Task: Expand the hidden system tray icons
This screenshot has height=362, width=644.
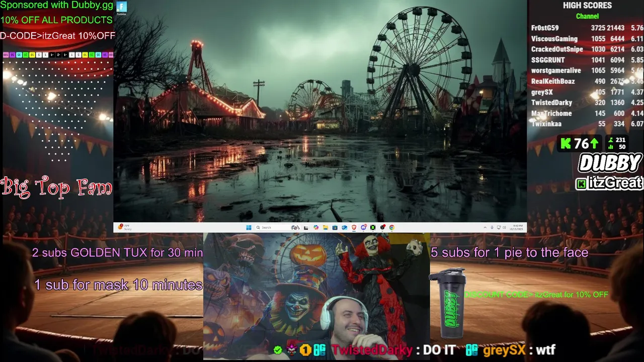Action: pyautogui.click(x=485, y=227)
